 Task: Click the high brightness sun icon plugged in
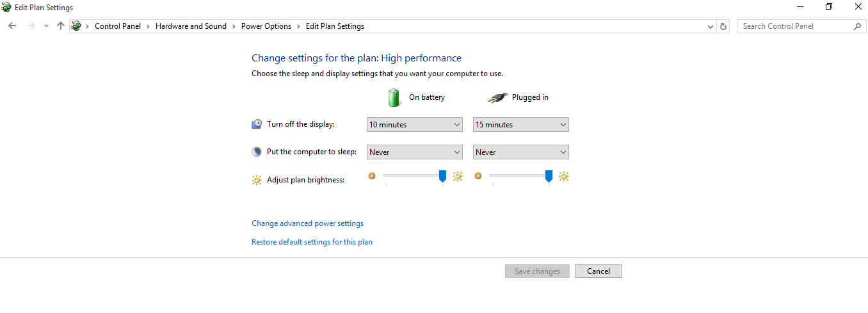[x=564, y=176]
